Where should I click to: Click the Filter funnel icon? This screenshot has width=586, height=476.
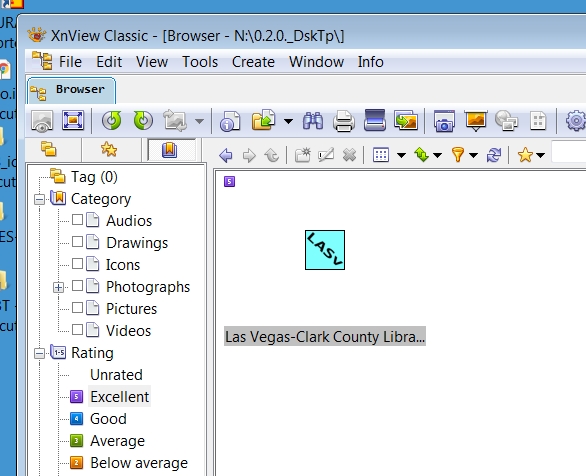(x=458, y=154)
